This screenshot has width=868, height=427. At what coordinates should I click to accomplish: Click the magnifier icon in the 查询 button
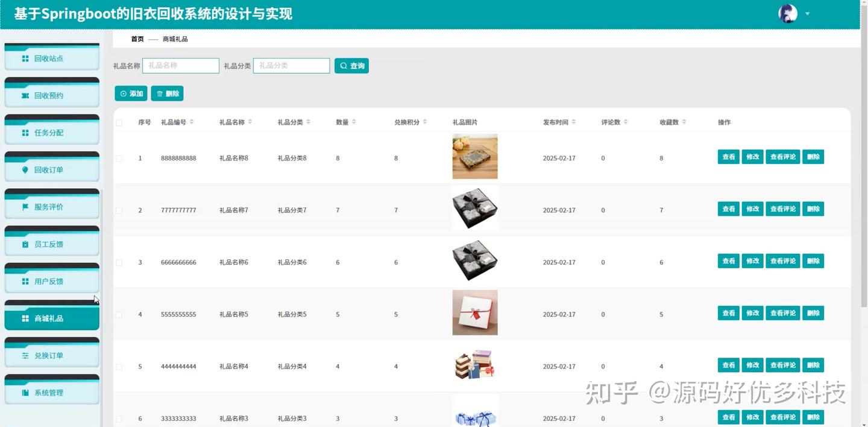pos(344,65)
